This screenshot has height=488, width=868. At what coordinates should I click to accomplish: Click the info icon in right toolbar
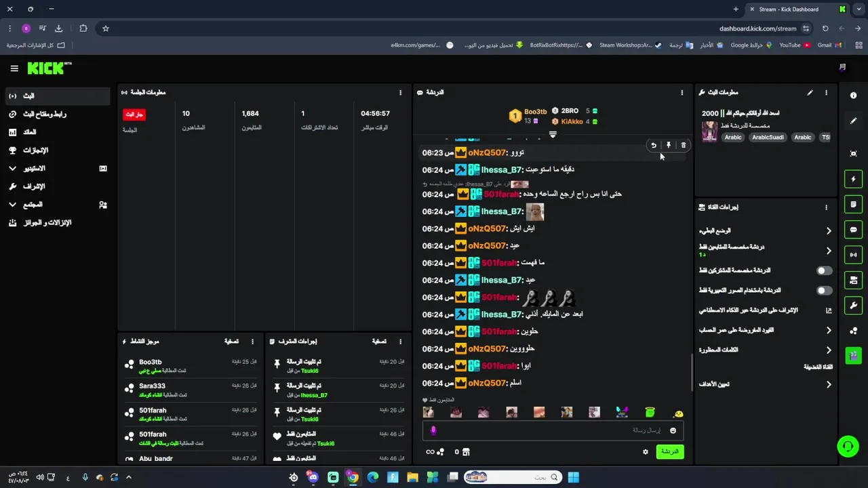(853, 96)
